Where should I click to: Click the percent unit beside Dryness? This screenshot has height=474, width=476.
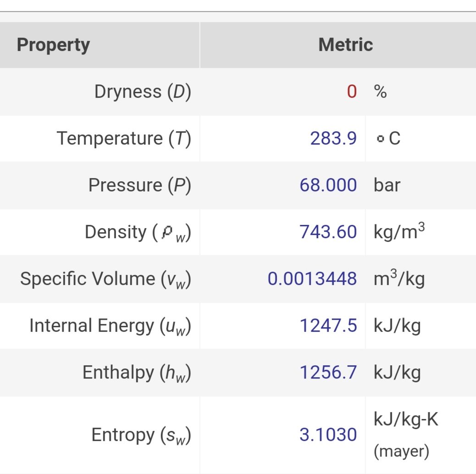(380, 92)
